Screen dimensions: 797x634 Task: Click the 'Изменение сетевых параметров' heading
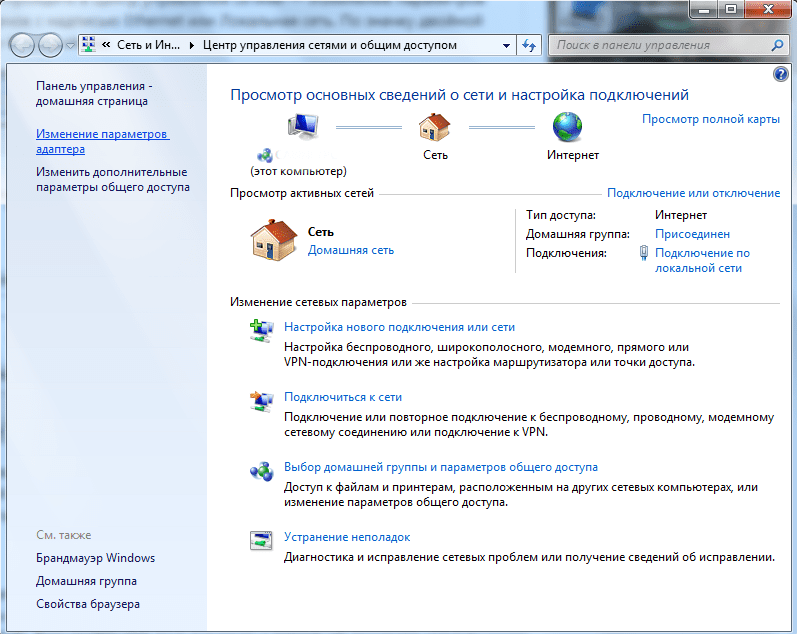(318, 302)
